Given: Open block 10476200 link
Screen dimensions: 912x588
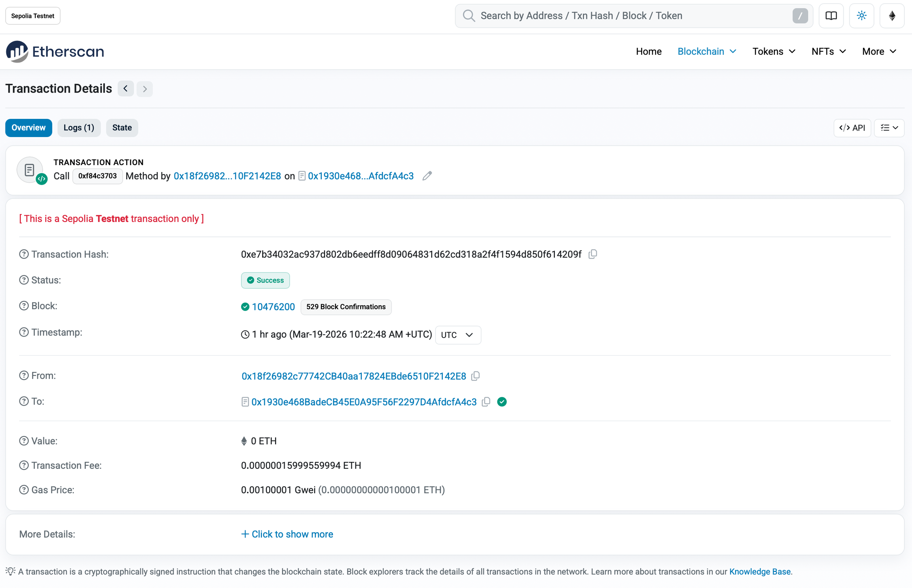Looking at the screenshot, I should (273, 307).
